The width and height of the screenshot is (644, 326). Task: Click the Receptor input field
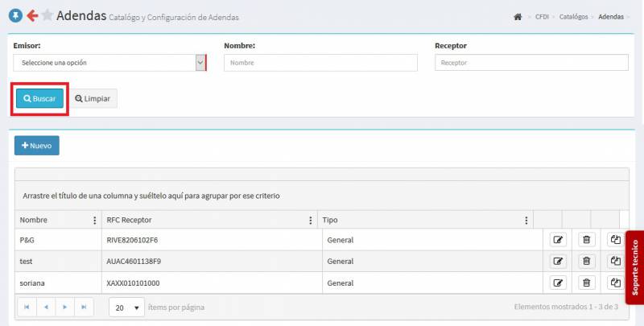[x=531, y=63]
